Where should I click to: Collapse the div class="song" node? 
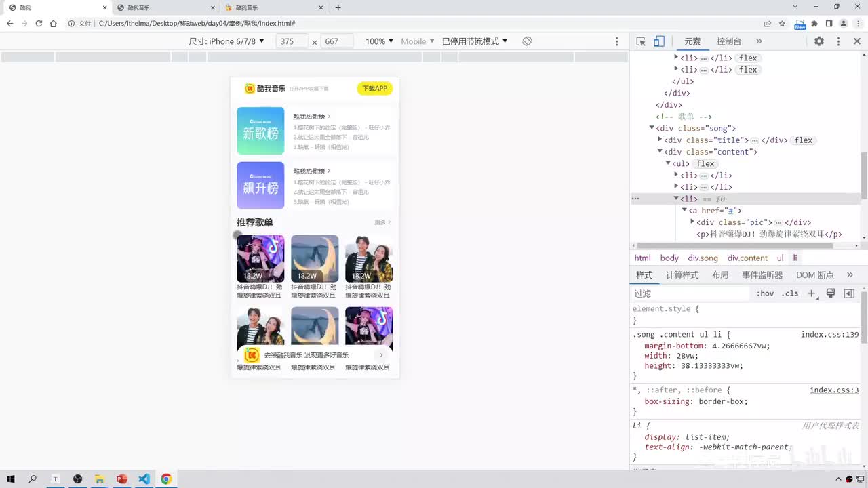click(x=652, y=128)
